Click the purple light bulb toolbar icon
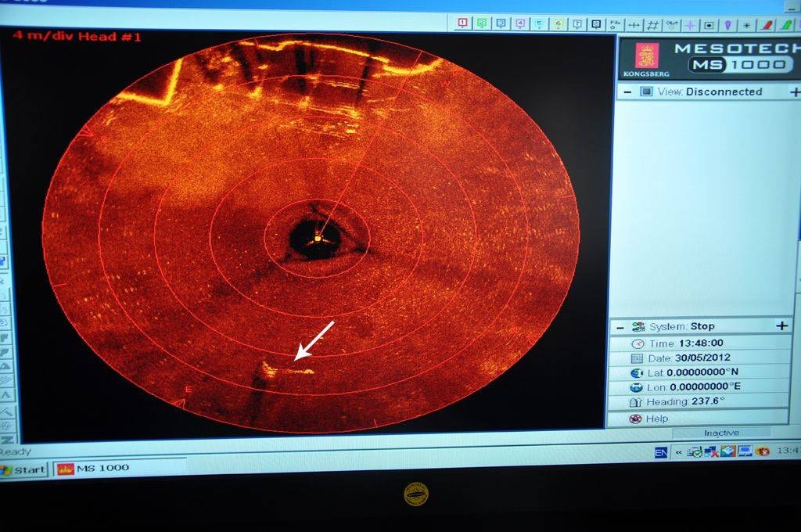The image size is (801, 532). coord(727,25)
